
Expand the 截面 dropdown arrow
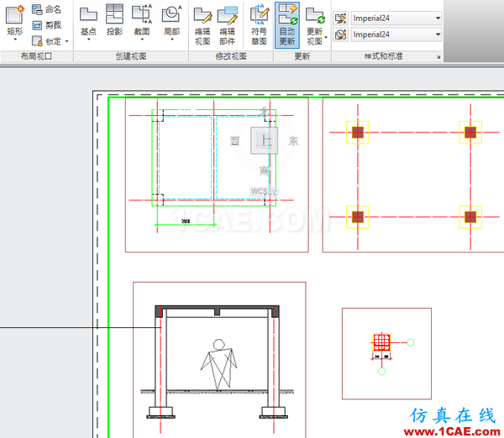(x=142, y=39)
